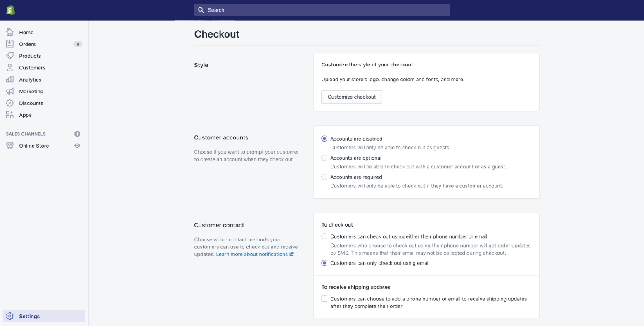Click the Shopify logo icon
This screenshot has height=326, width=644.
point(11,10)
